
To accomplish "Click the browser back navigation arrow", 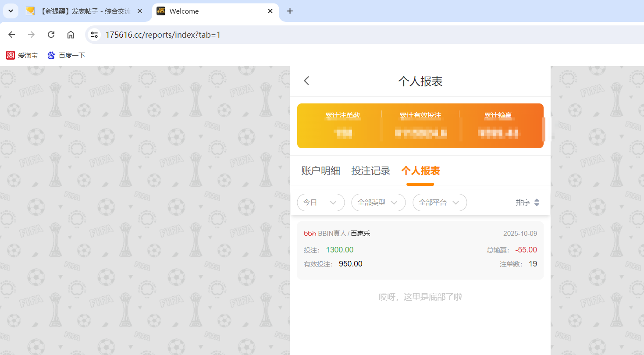I will point(11,34).
